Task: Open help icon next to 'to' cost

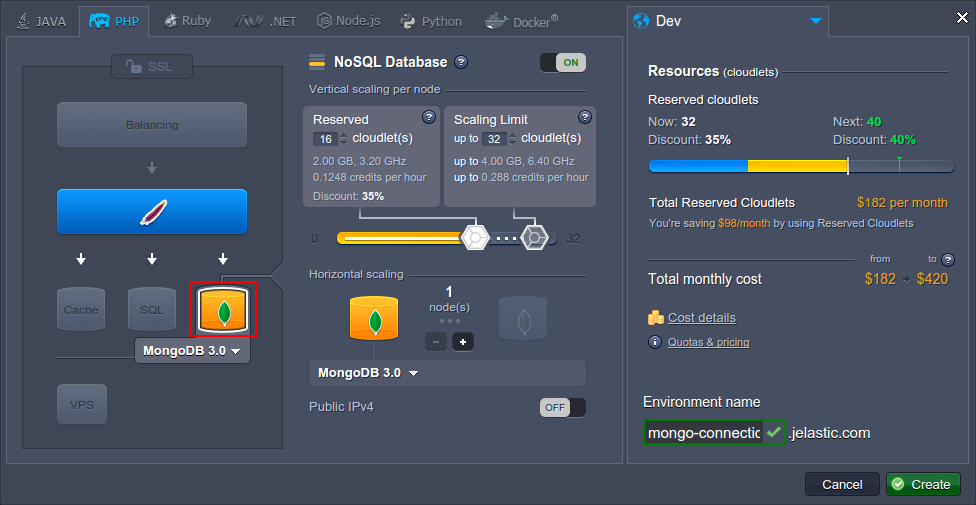Action: pyautogui.click(x=948, y=260)
